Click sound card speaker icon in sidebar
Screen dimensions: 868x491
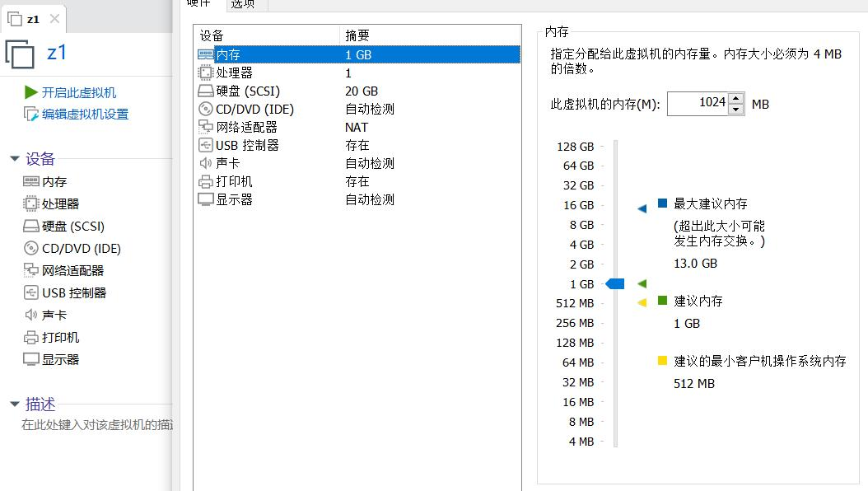(30, 315)
